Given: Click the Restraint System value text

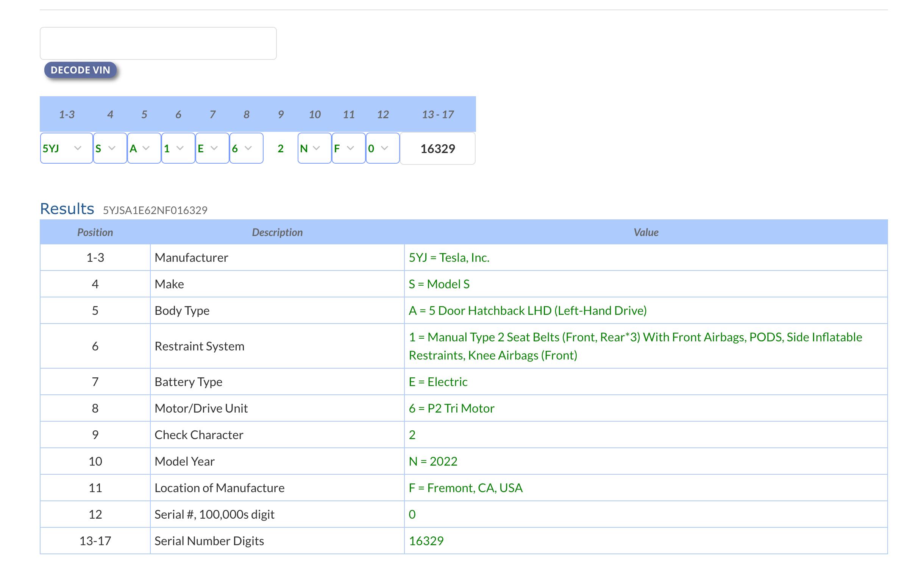Looking at the screenshot, I should pyautogui.click(x=635, y=346).
